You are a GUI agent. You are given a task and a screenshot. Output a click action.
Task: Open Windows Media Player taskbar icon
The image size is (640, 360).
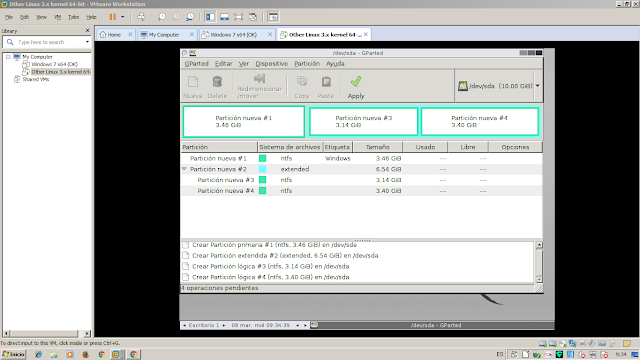pyautogui.click(x=70, y=354)
